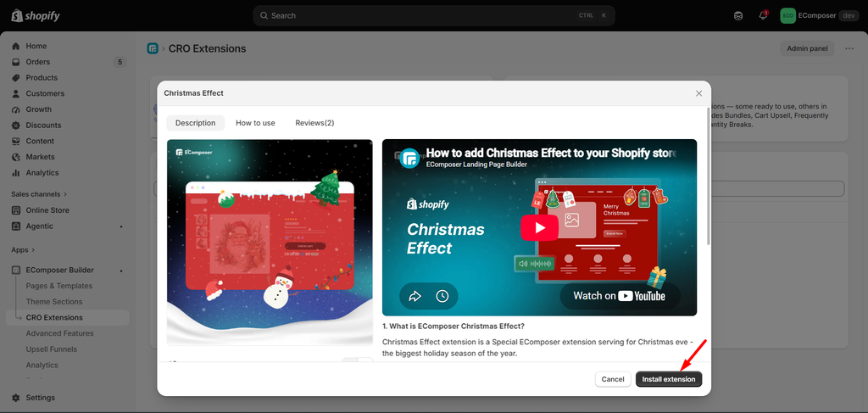The width and height of the screenshot is (868, 413).
Task: Open Discounts in the sidebar
Action: coord(43,126)
